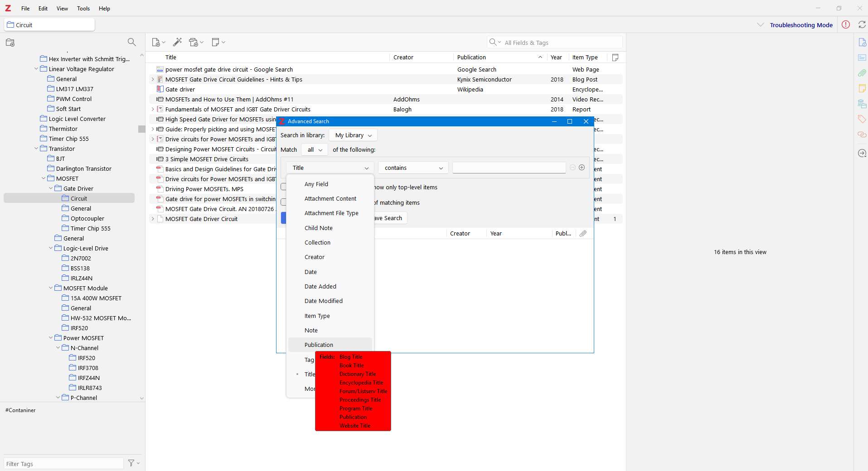Collapse the Transistor collection
Screen dimensions: 868x471
[36, 149]
